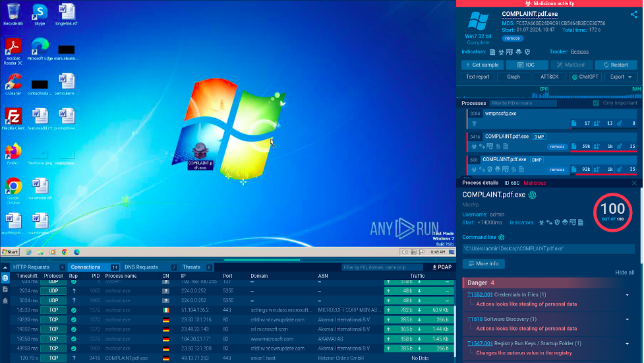Click the debug bug icon in left sidebar
The image size is (644, 363).
pos(5,300)
